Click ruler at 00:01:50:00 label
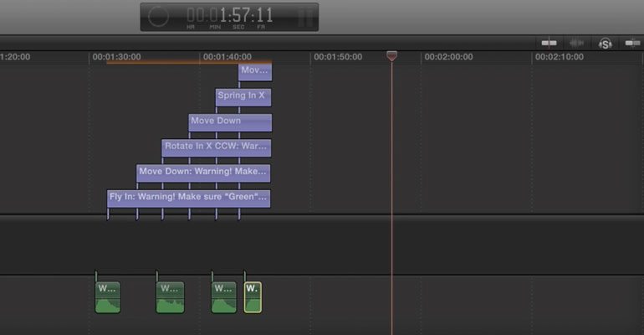Image resolution: width=644 pixels, height=335 pixels. point(338,57)
